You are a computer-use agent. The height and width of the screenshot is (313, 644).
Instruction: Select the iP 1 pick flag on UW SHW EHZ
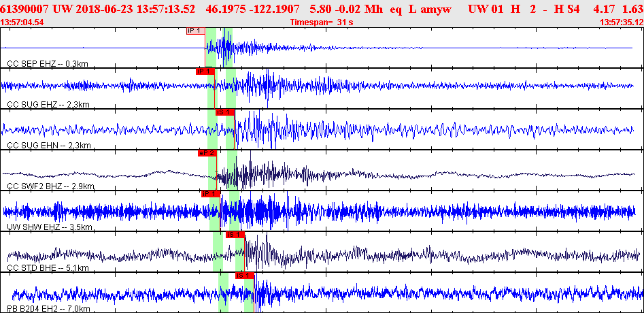pos(211,194)
